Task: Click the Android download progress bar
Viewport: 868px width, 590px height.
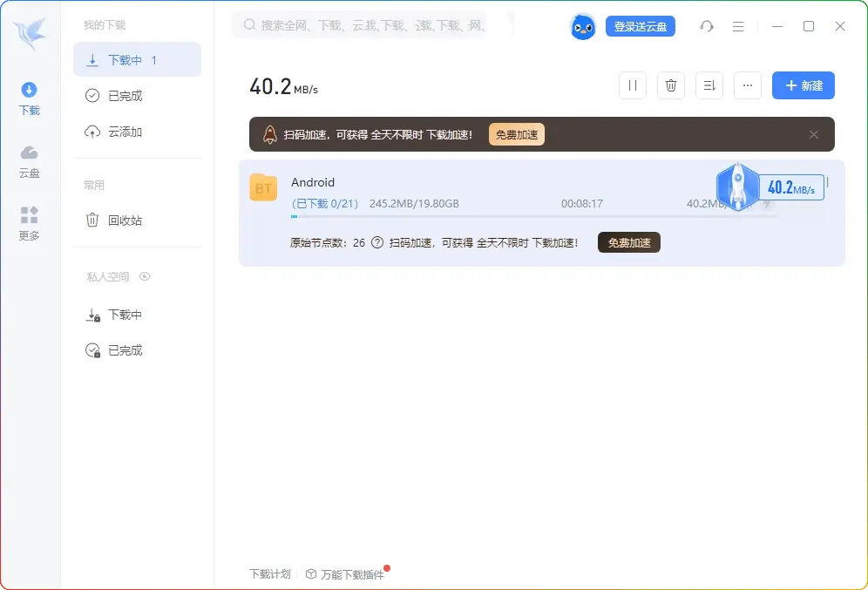Action: coord(533,216)
